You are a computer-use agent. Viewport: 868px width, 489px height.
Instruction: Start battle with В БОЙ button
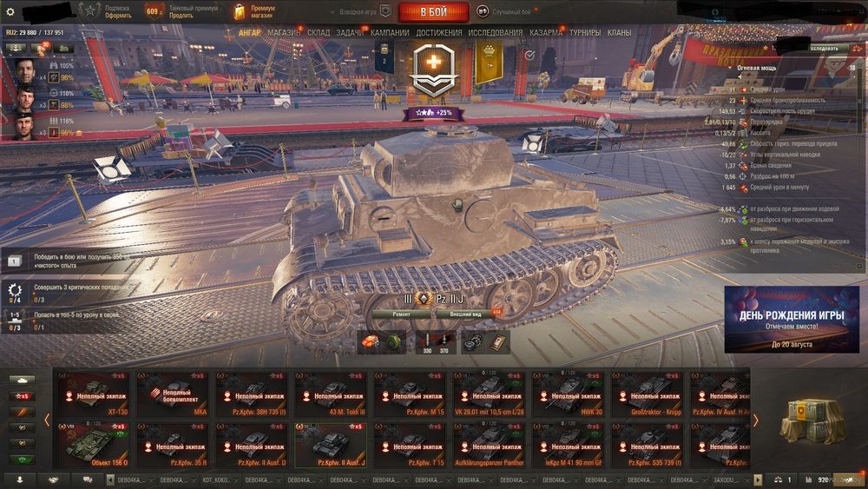[434, 11]
